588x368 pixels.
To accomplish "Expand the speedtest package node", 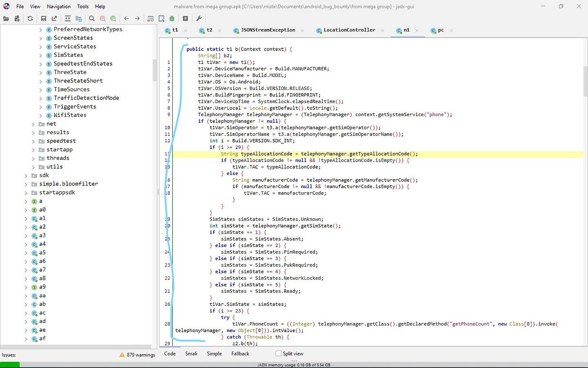I will pos(34,141).
